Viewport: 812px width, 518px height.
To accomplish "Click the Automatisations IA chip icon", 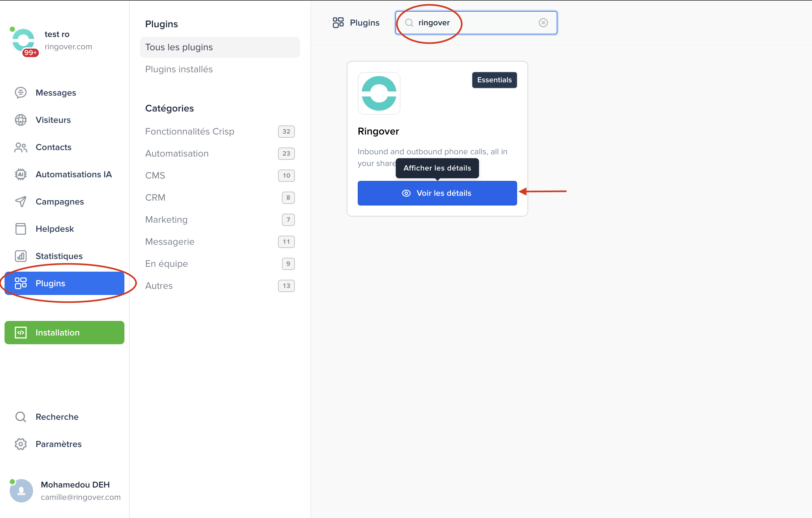I will click(x=20, y=174).
